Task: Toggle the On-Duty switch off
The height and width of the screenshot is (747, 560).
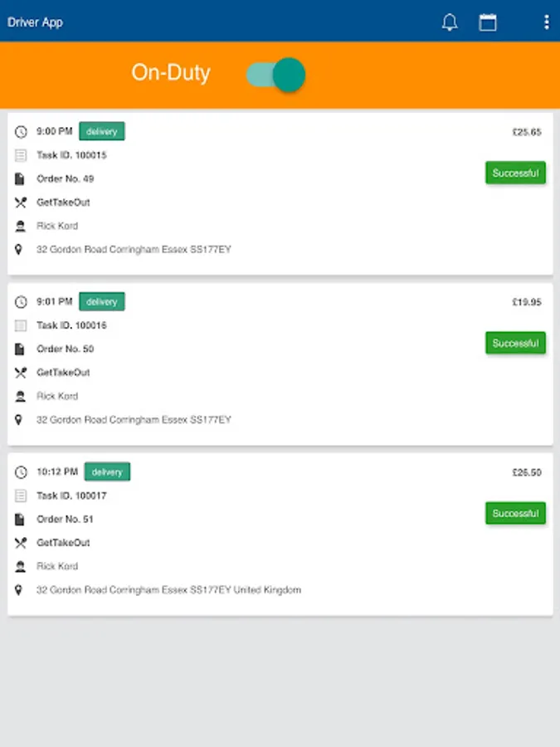Action: 275,75
